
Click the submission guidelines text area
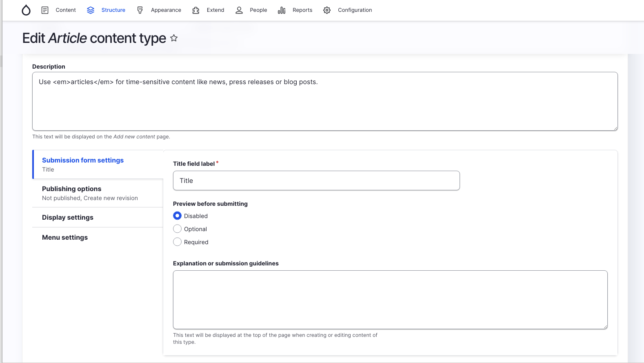(390, 300)
